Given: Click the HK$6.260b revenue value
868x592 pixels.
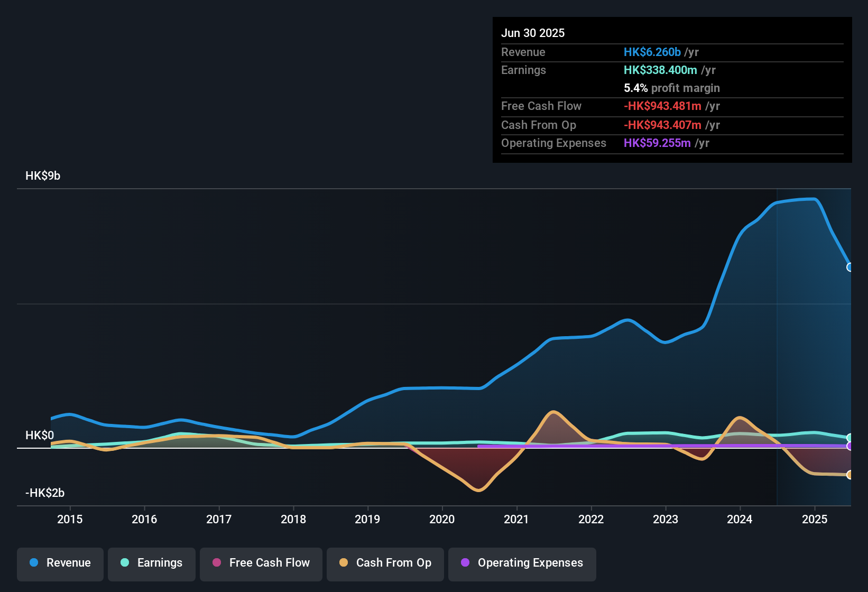Looking at the screenshot, I should coord(652,52).
